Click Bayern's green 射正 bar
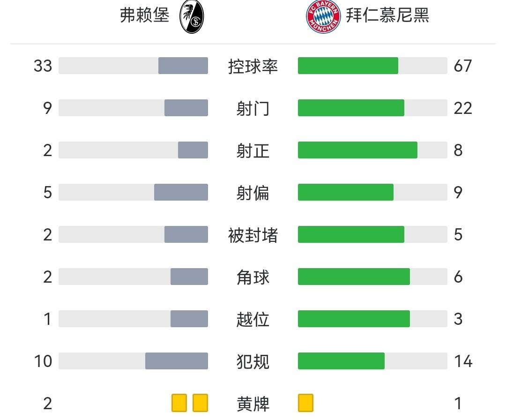506x420 pixels. click(357, 150)
